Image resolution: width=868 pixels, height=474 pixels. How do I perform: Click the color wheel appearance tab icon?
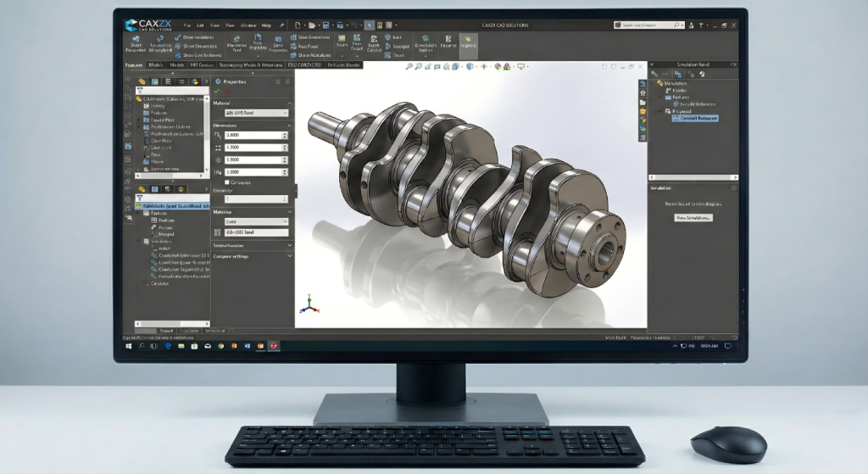pos(194,81)
